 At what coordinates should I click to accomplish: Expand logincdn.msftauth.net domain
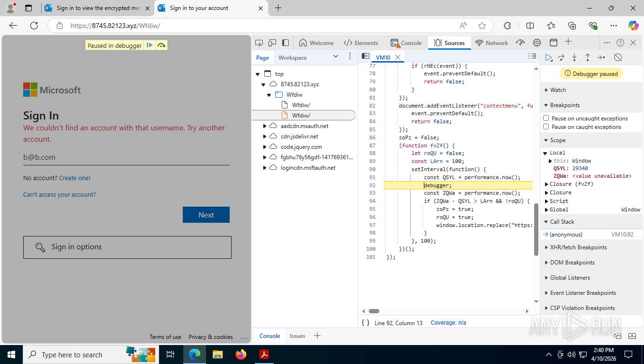pyautogui.click(x=264, y=168)
